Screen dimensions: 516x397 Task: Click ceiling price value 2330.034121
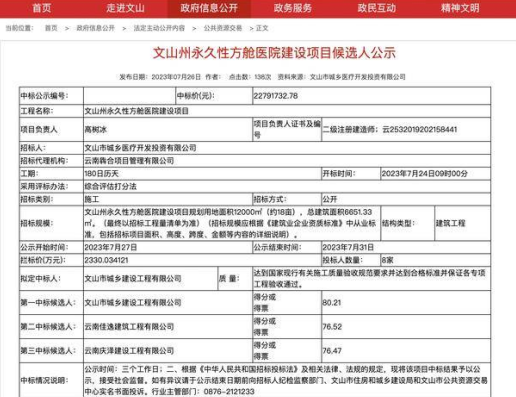[x=106, y=260]
